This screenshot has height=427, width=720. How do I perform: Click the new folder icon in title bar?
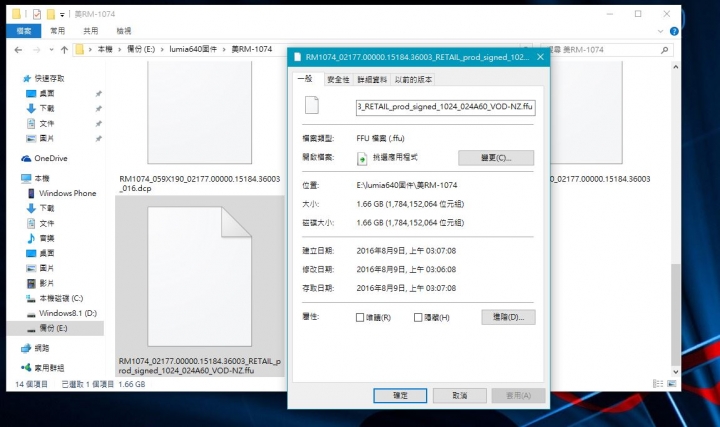[x=51, y=14]
